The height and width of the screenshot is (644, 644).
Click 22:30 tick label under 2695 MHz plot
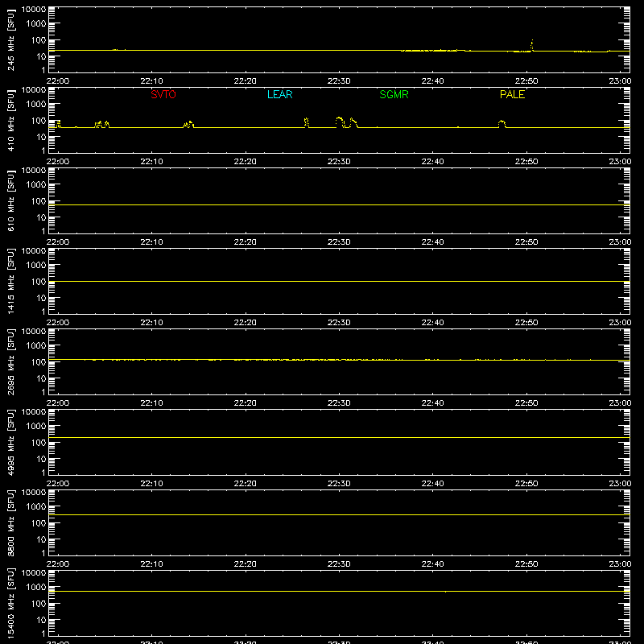[339, 403]
